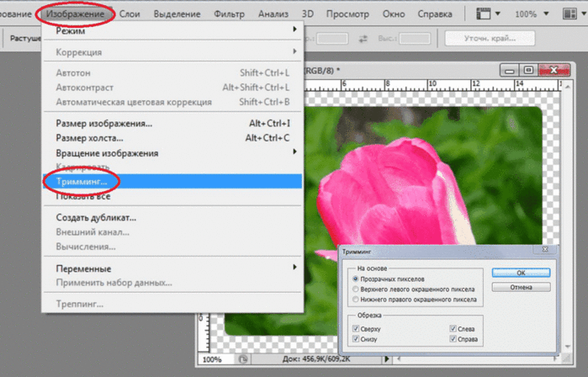
Task: Click the Док: 456,9K/609,2K status text
Action: point(316,359)
